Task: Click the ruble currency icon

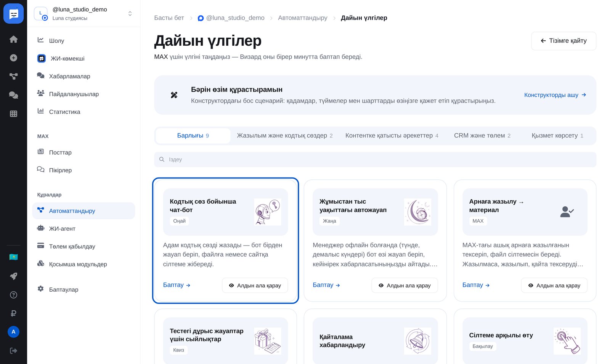Action: 13,313
